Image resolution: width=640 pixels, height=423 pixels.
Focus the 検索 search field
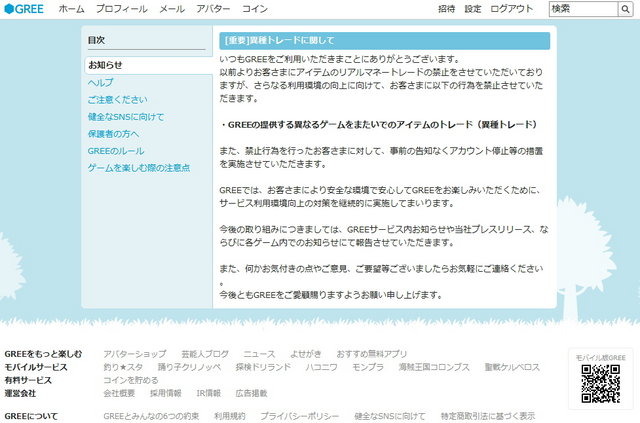coord(583,9)
